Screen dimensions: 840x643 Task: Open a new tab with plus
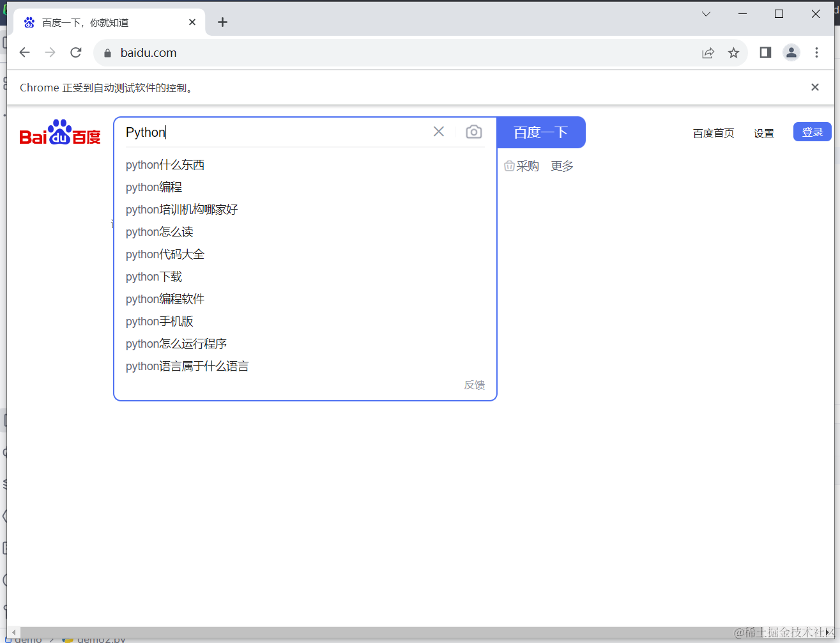tap(222, 22)
